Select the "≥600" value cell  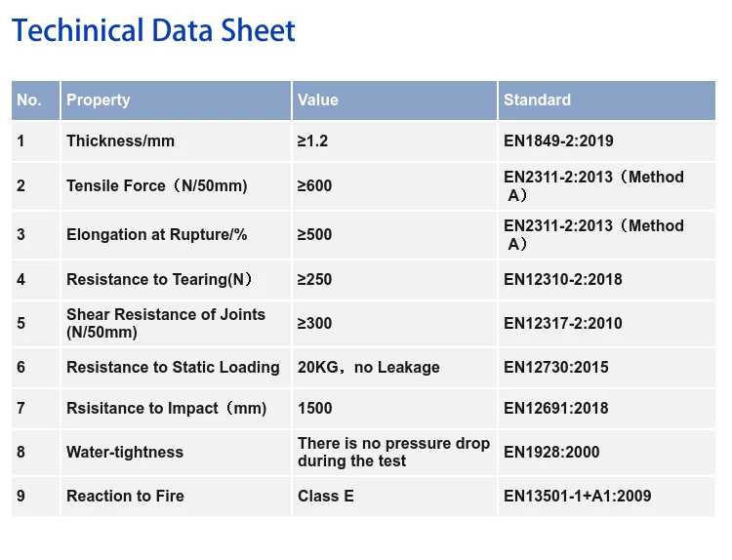315,185
